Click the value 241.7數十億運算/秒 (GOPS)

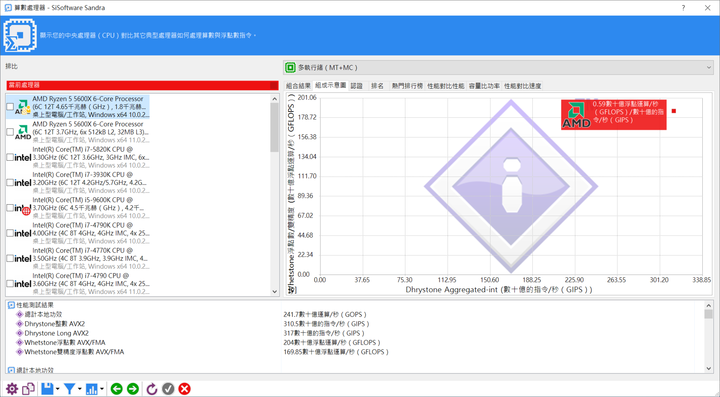tap(325, 314)
